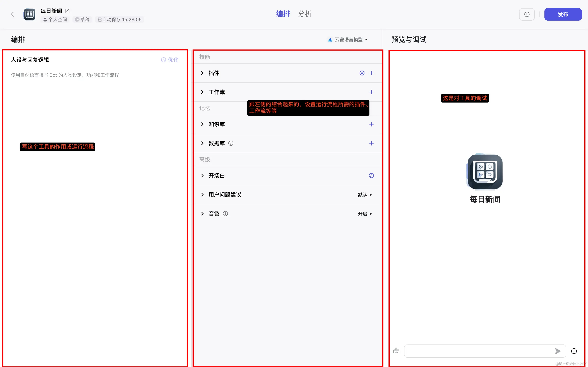The width and height of the screenshot is (588, 367).
Task: Click the auto-generate icon for 开场白
Action: (371, 176)
